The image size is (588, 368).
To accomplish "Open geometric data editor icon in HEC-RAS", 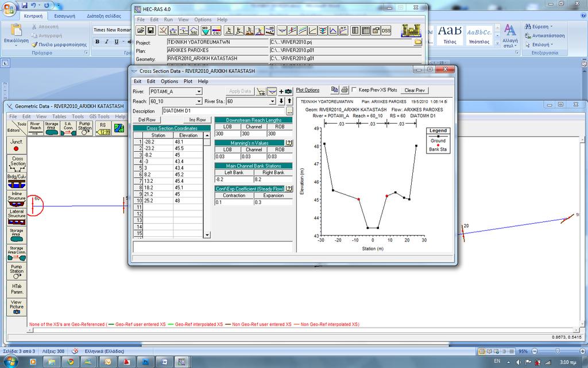I will [x=163, y=30].
